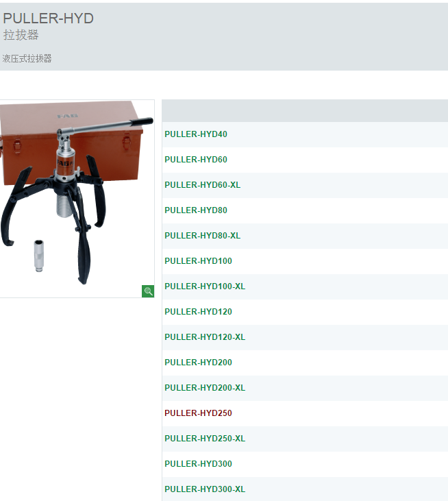
Task: Select the PULLER-HYD100-XL link
Action: [x=205, y=286]
